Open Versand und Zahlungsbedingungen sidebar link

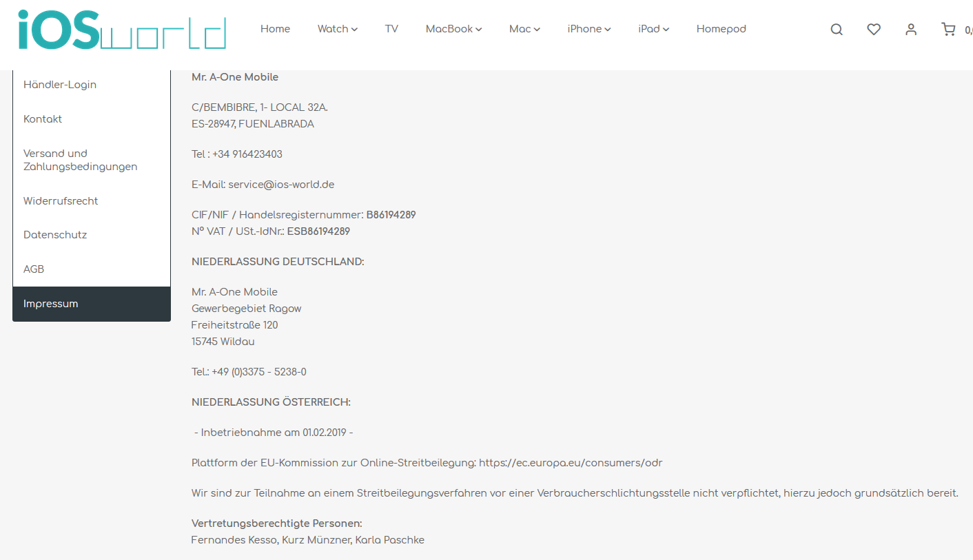(x=92, y=160)
